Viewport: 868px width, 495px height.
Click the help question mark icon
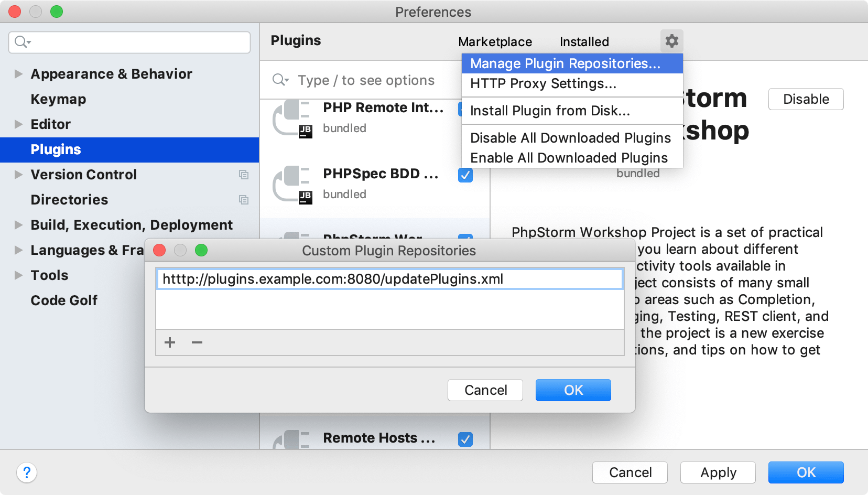tap(27, 472)
